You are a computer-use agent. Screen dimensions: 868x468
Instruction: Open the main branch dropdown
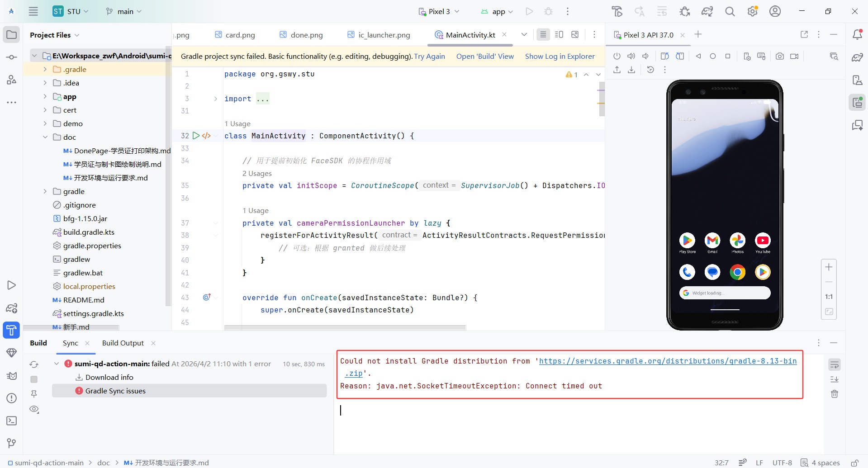tap(124, 11)
